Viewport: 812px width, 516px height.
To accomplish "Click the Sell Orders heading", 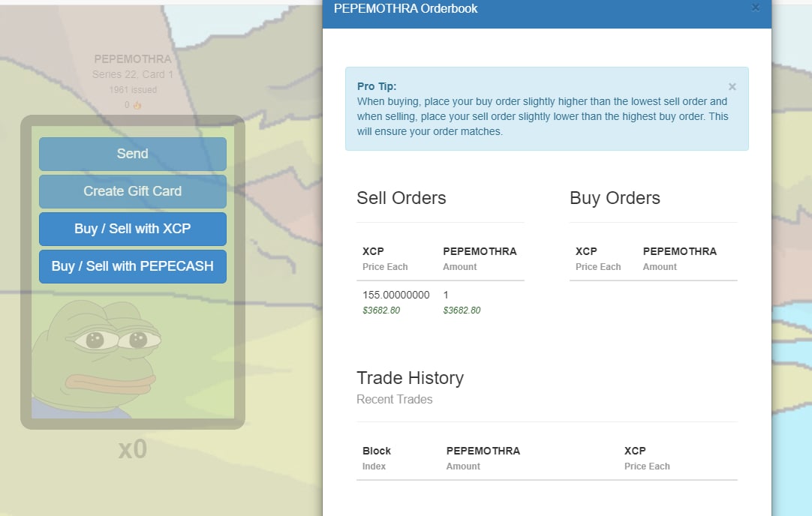I will 401,198.
